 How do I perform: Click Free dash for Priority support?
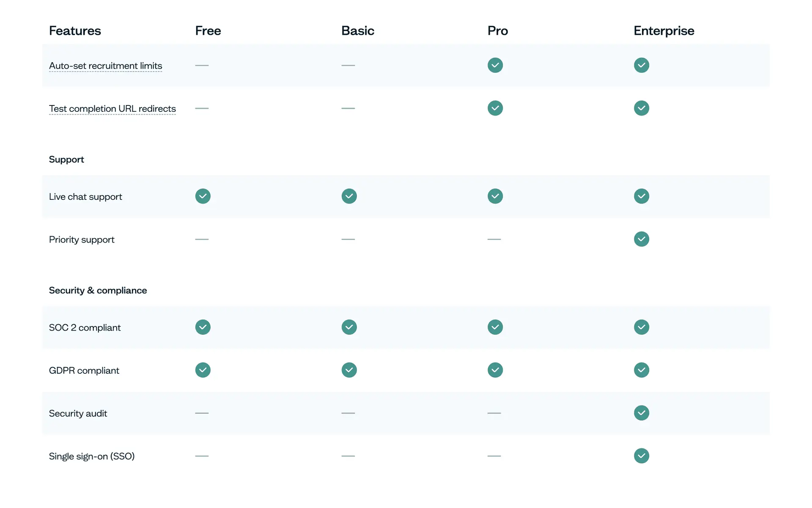202,239
